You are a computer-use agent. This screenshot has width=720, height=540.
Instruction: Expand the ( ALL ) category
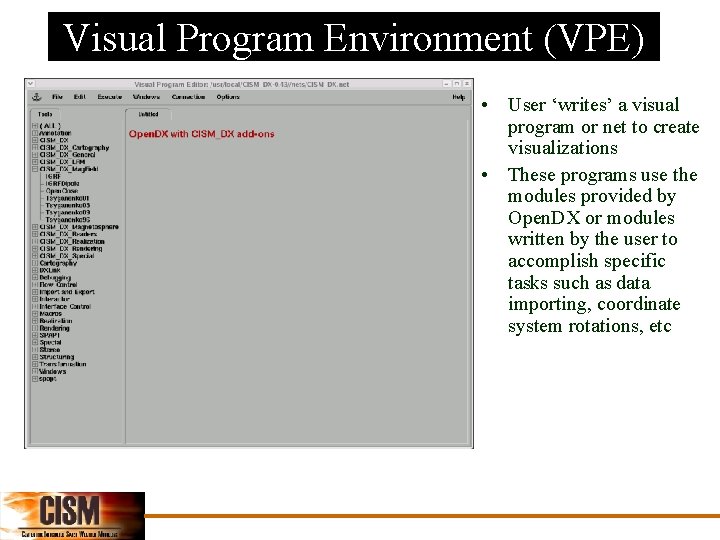(35, 126)
